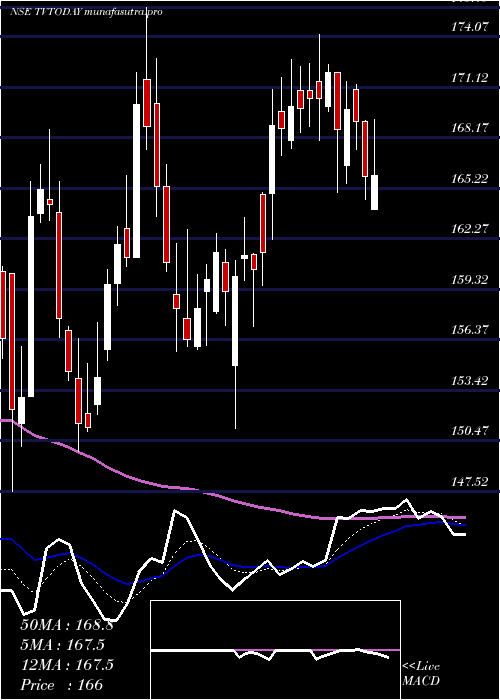500x700 pixels.
Task: Click the '12MA : 167.5' indicator text
Action: coord(67,665)
